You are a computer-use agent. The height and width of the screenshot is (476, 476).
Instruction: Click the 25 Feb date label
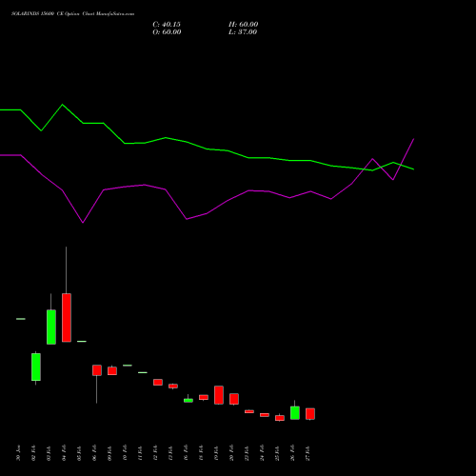tap(277, 453)
